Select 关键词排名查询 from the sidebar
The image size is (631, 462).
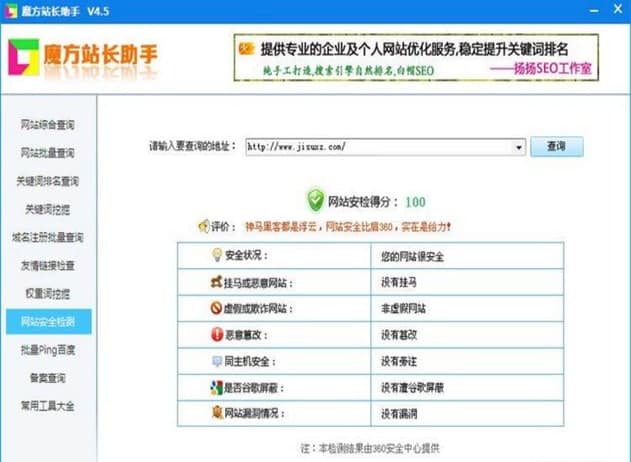pos(47,182)
